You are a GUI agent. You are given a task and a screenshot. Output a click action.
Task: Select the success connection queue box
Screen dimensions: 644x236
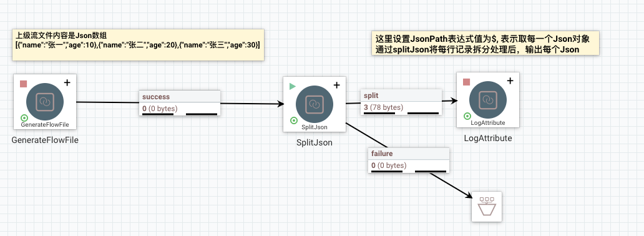tap(180, 103)
